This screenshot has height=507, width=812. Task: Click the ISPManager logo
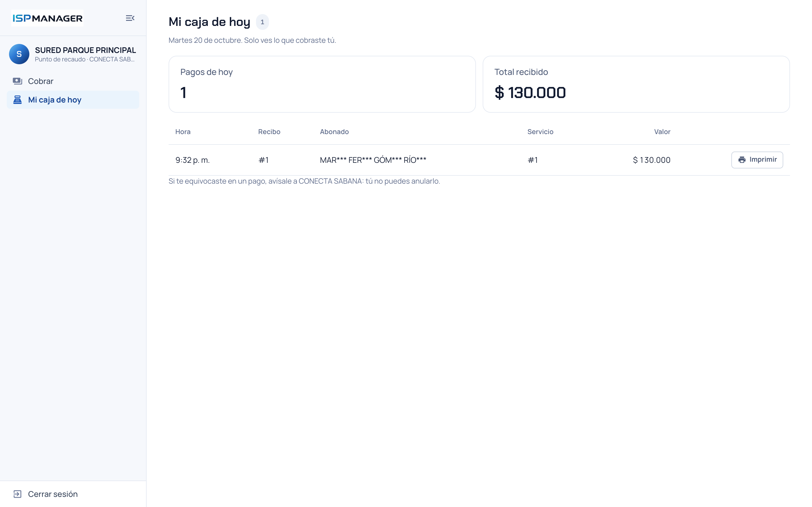[47, 18]
